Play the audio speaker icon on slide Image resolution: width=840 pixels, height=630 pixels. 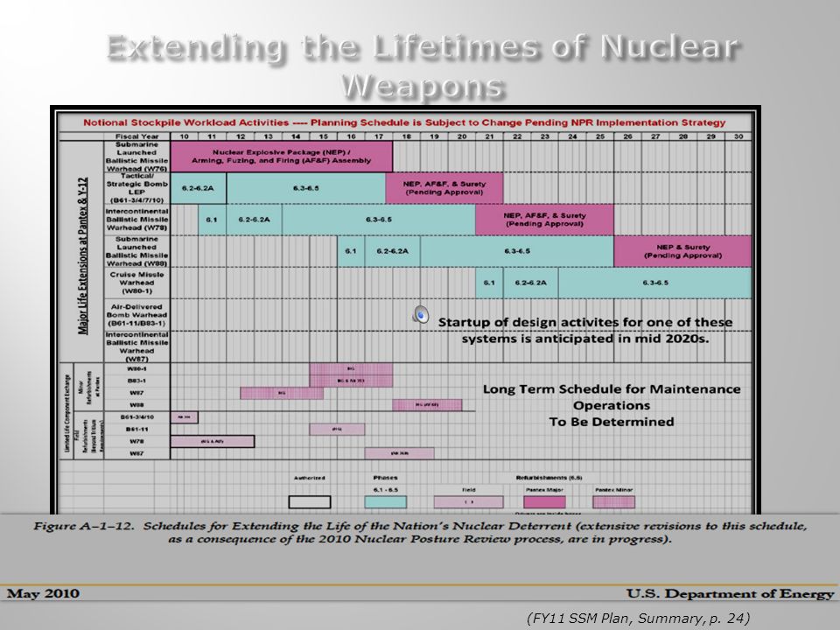pyautogui.click(x=421, y=314)
